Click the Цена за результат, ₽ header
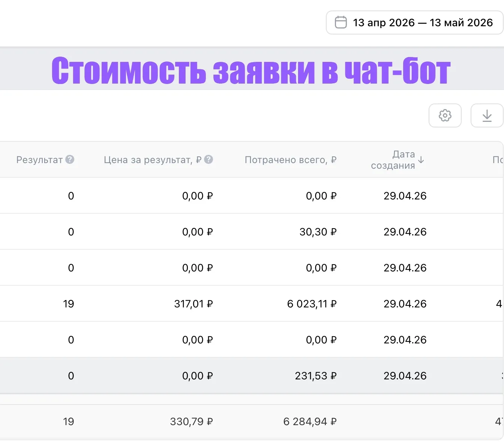This screenshot has width=504, height=445. pyautogui.click(x=153, y=160)
